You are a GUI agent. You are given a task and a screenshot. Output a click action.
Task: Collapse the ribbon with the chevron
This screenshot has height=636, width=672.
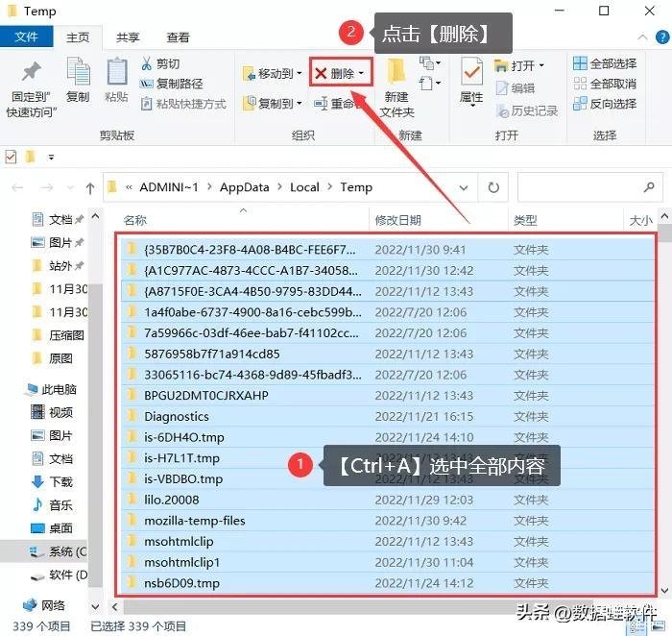(642, 37)
